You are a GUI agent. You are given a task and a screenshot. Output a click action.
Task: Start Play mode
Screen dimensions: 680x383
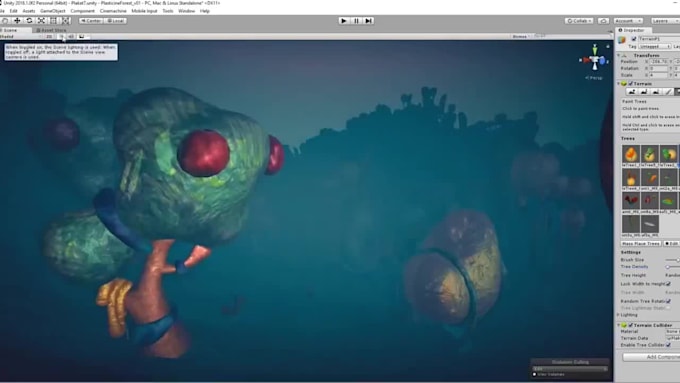click(x=344, y=20)
